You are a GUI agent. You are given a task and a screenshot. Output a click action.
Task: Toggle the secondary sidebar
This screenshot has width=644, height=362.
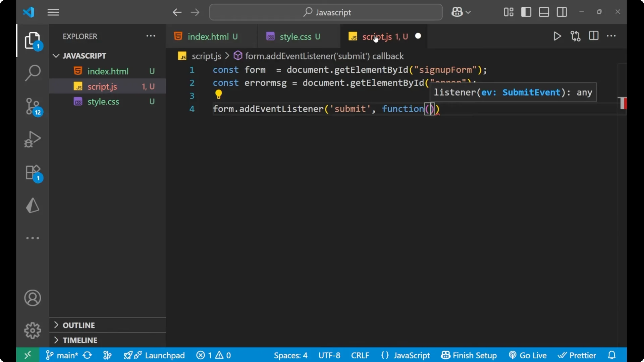(x=562, y=12)
